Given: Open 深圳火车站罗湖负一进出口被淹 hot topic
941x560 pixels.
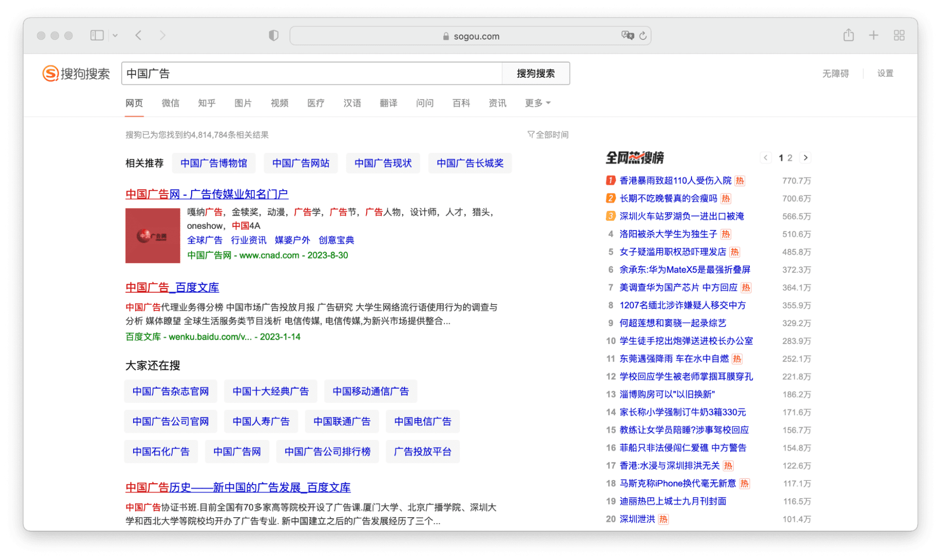Looking at the screenshot, I should 682,216.
